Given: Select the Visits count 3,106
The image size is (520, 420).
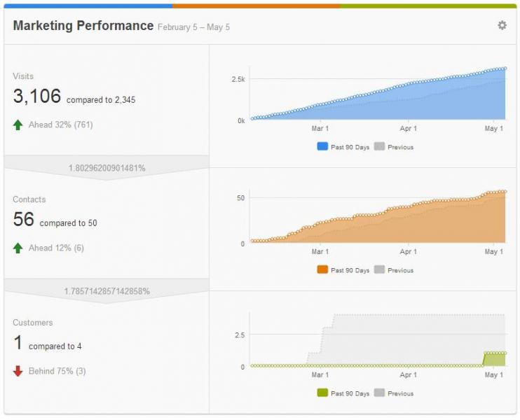Looking at the screenshot, I should pos(37,96).
